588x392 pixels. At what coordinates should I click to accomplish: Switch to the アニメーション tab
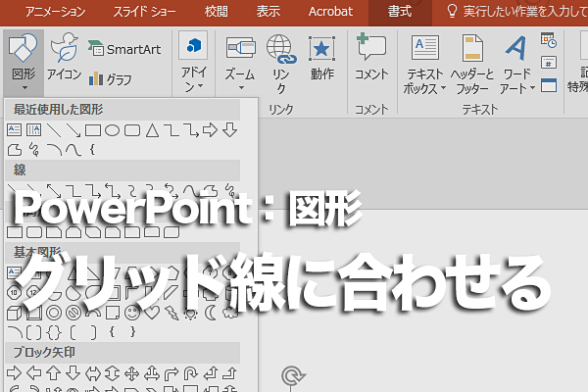(55, 12)
